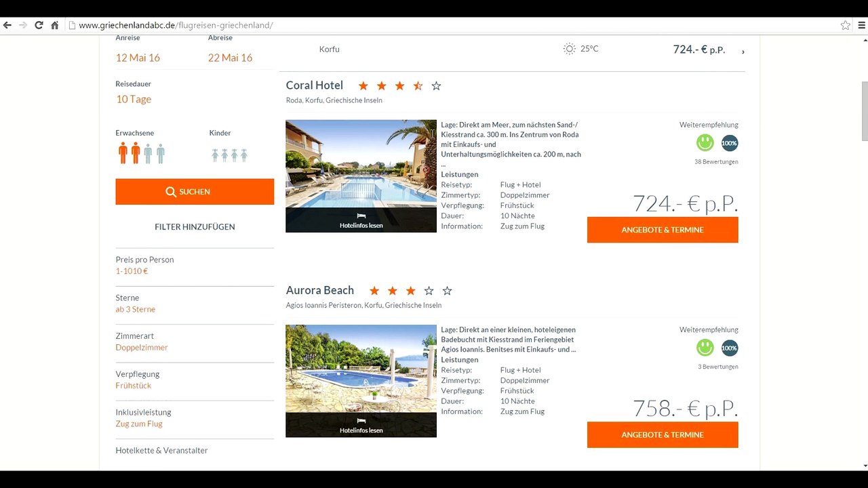Reload the page with the refresh icon
This screenshot has width=868, height=488.
click(39, 25)
